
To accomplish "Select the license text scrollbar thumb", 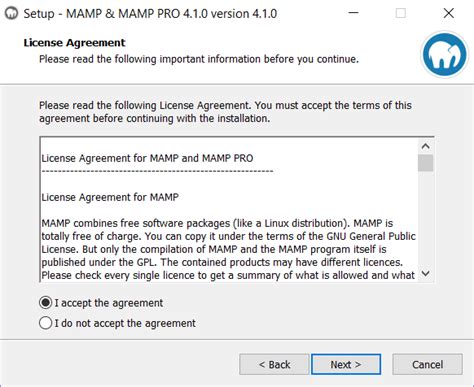I will (426, 163).
